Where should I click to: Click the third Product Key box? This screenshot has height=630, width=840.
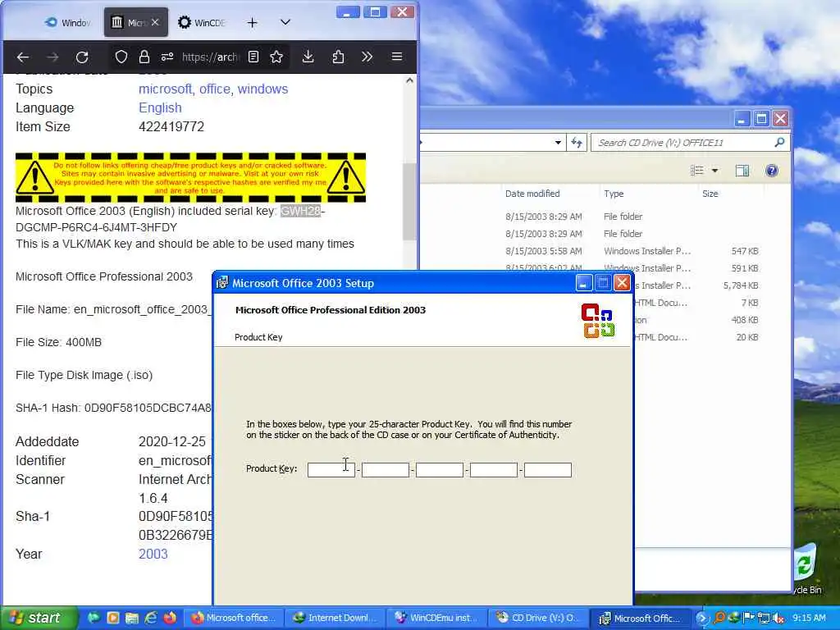pos(440,470)
